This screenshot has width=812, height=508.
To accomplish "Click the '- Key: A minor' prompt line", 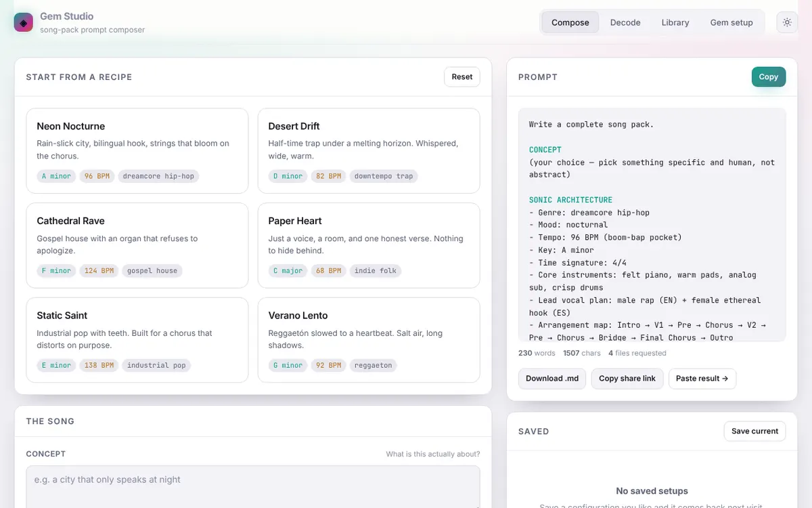I will (x=562, y=250).
